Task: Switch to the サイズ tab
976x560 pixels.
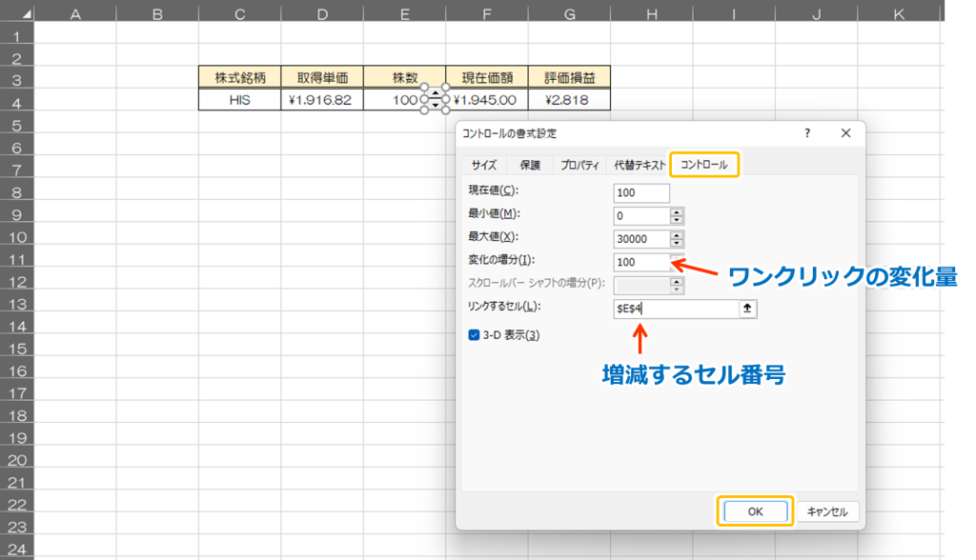Action: 484,165
